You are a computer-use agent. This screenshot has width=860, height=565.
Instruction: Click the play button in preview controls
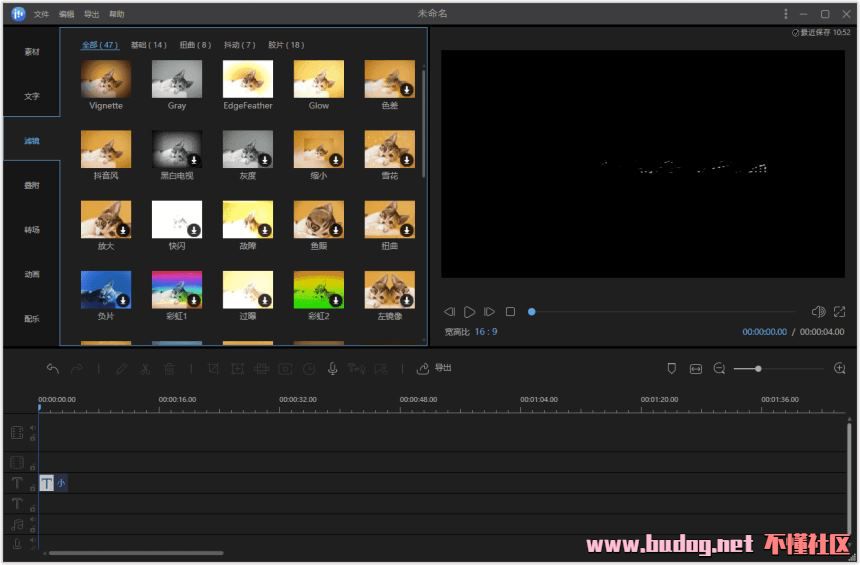470,312
